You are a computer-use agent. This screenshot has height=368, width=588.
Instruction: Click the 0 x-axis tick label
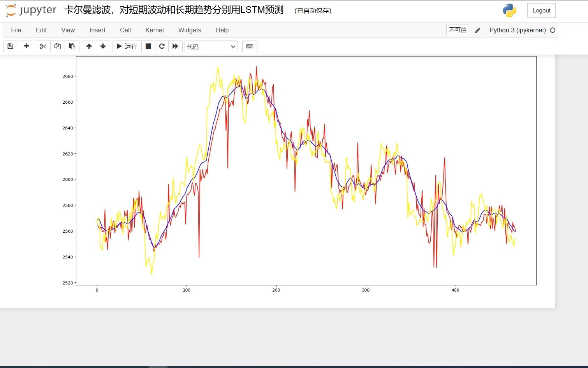click(97, 290)
